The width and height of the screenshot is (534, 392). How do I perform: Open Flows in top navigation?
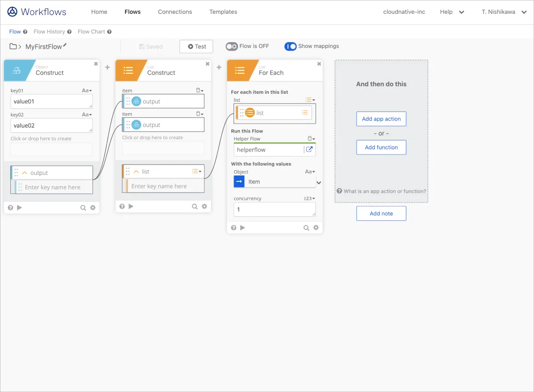pyautogui.click(x=133, y=12)
